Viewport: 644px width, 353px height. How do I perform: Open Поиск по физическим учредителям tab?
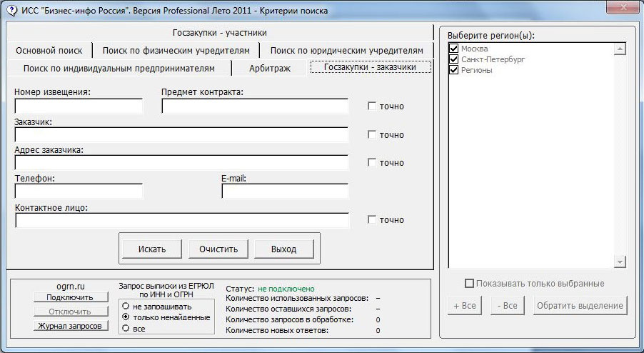[176, 50]
